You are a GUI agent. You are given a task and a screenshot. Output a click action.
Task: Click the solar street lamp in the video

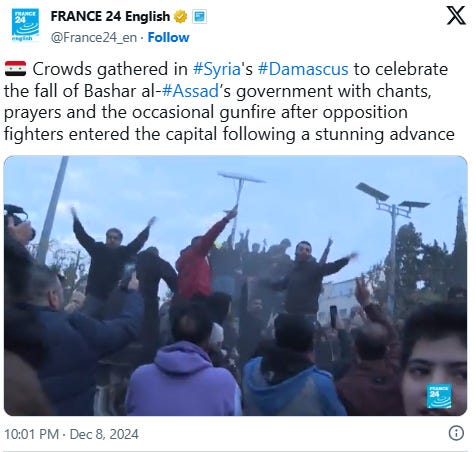click(393, 213)
